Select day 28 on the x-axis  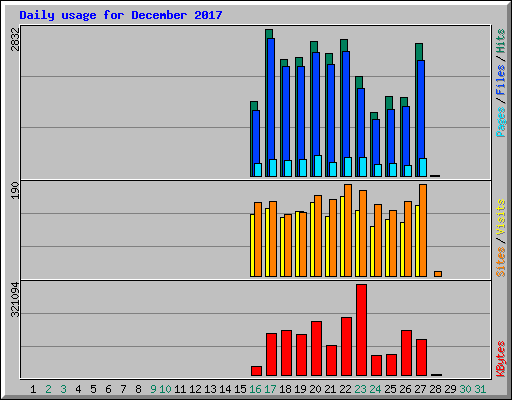coord(435,389)
